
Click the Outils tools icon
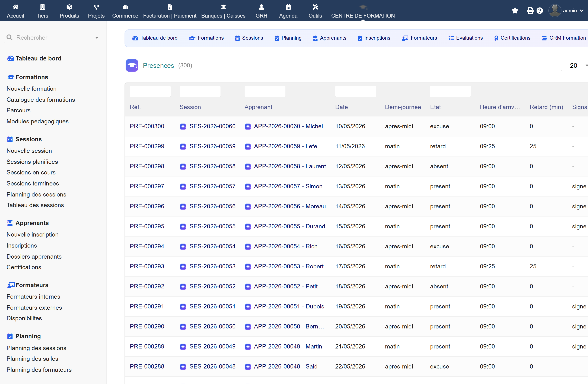315,7
